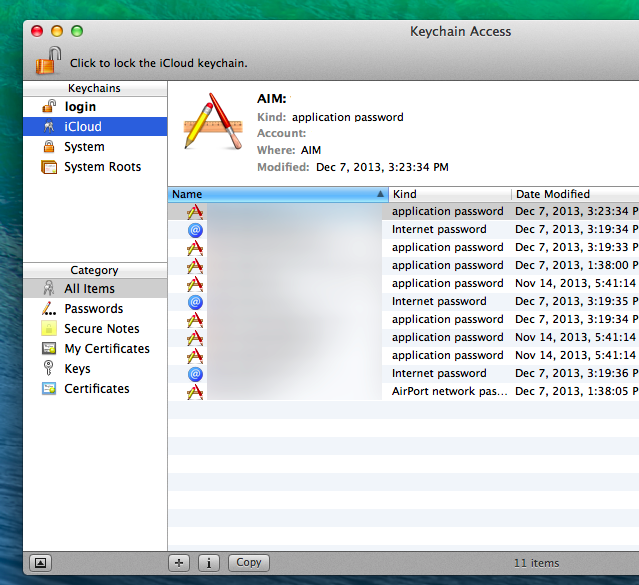Screen dimensions: 639x585
Task: Select the application password row modified 3:23:34
Action: (403, 211)
